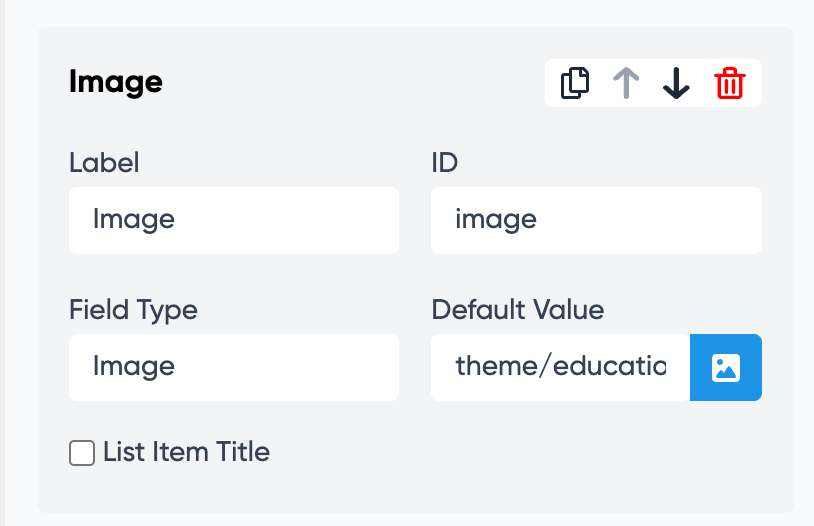Click the Label caption above the first field
This screenshot has width=814, height=526.
coord(104,163)
